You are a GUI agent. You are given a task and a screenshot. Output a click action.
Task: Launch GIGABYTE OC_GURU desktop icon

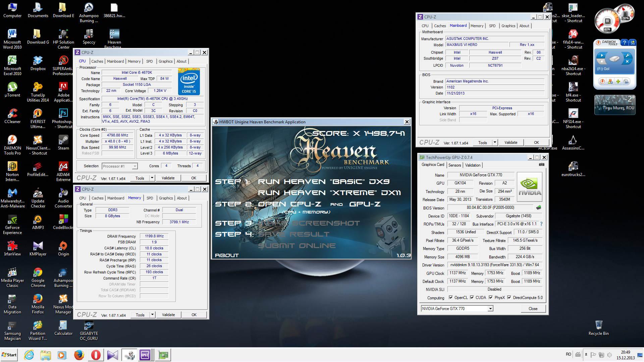click(x=89, y=330)
